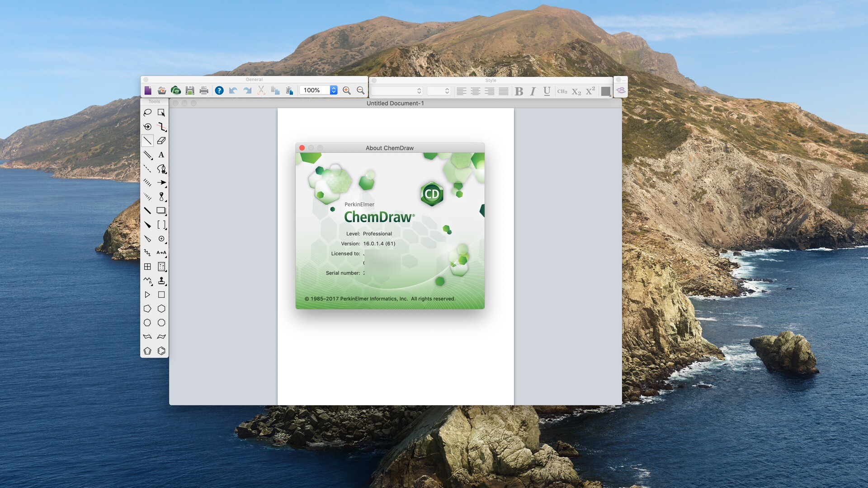868x488 pixels.
Task: Select the Mass Fragmentation tool
Action: pos(161,127)
